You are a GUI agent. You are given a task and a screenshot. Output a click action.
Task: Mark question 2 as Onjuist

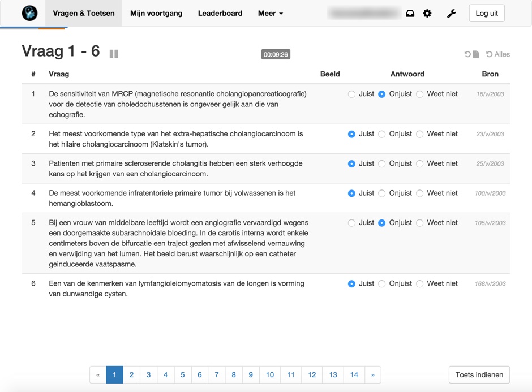[382, 135]
